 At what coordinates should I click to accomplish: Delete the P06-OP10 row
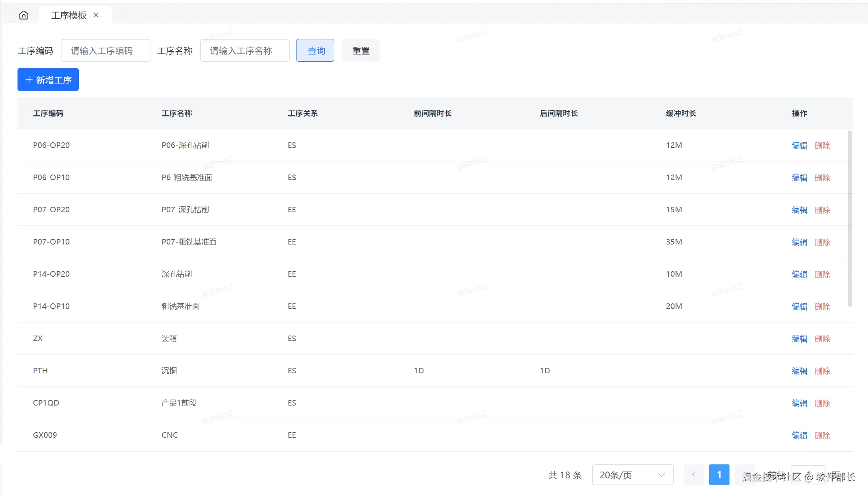(x=822, y=178)
